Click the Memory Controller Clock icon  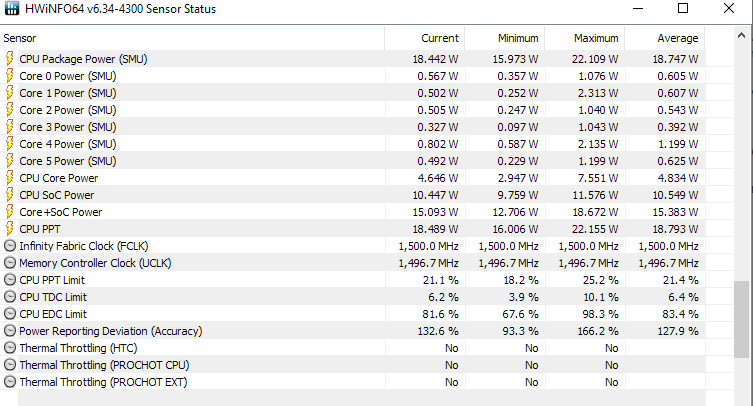coord(10,263)
